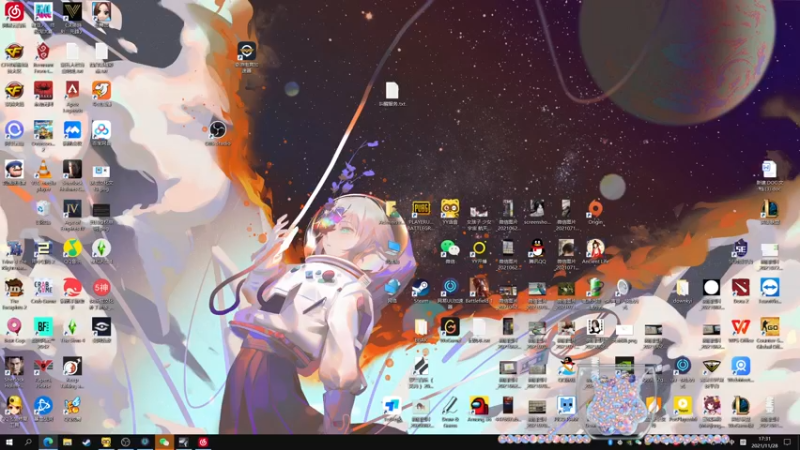Open Keep Talking and Nobody Explodes shortcut

coord(72,367)
